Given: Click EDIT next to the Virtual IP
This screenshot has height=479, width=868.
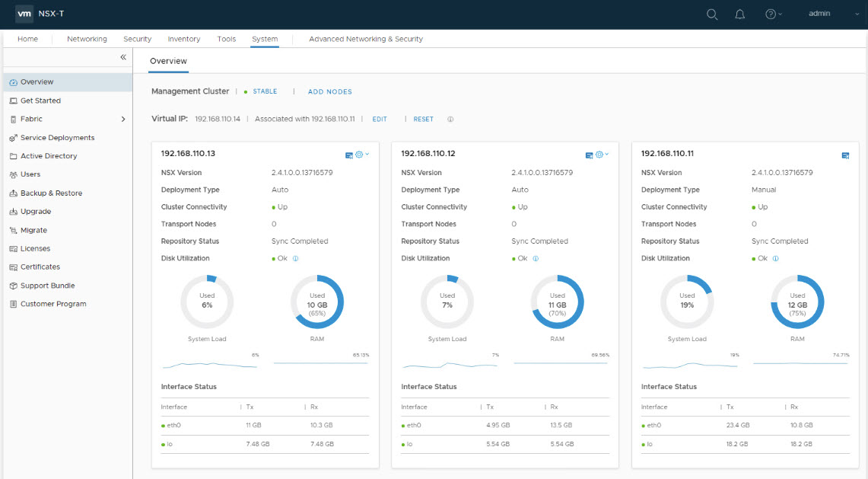Looking at the screenshot, I should pos(379,119).
